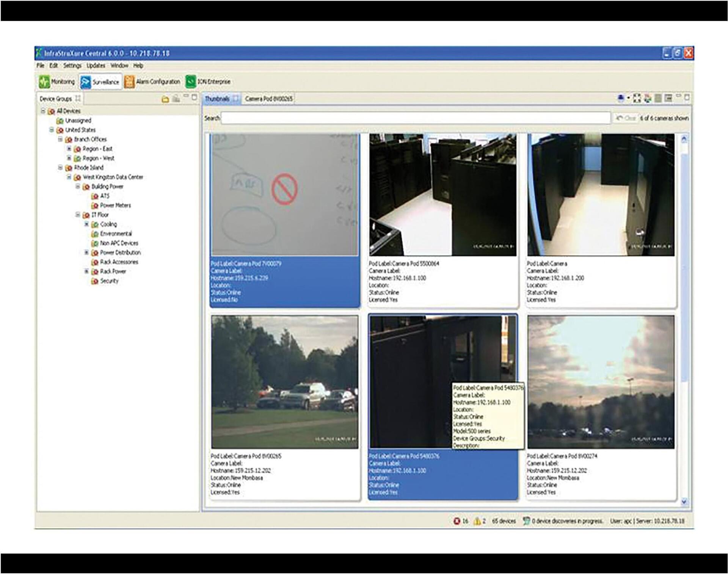Click the thumbnail list scroll up arrow

684,139
